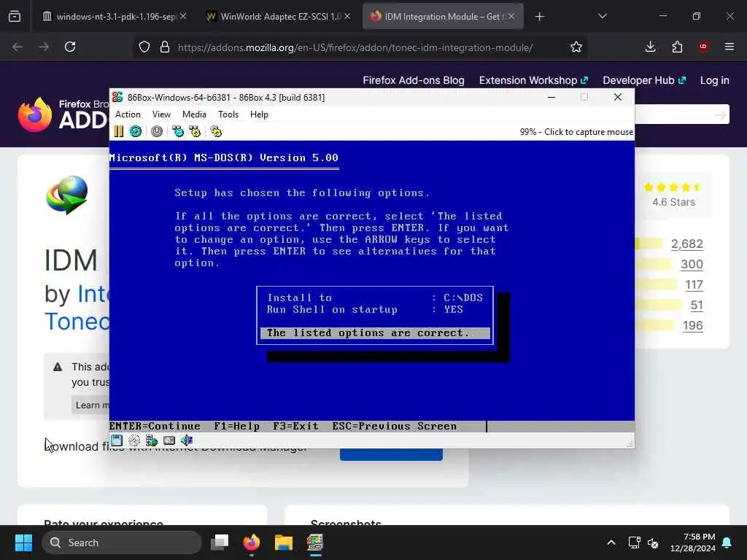747x560 pixels.
Task: Click the Firefox address bar URL
Action: (x=355, y=47)
